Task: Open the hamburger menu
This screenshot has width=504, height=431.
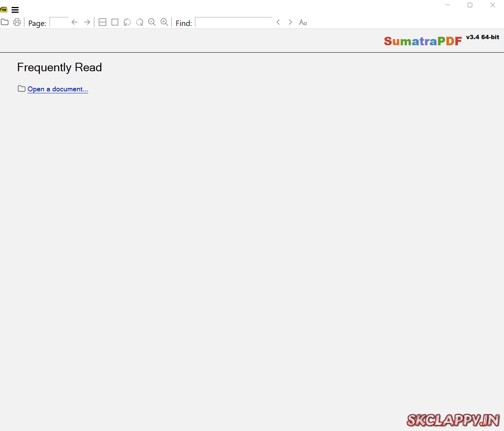Action: click(15, 10)
